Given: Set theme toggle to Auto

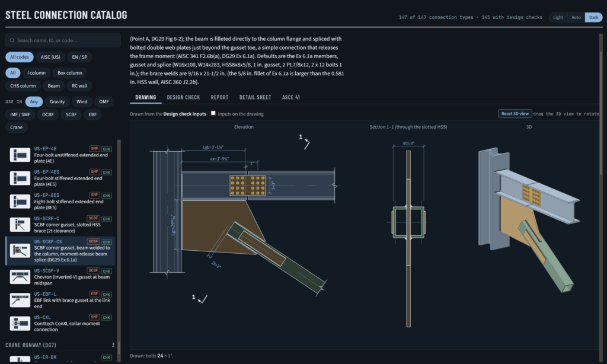Looking at the screenshot, I should pyautogui.click(x=576, y=17).
